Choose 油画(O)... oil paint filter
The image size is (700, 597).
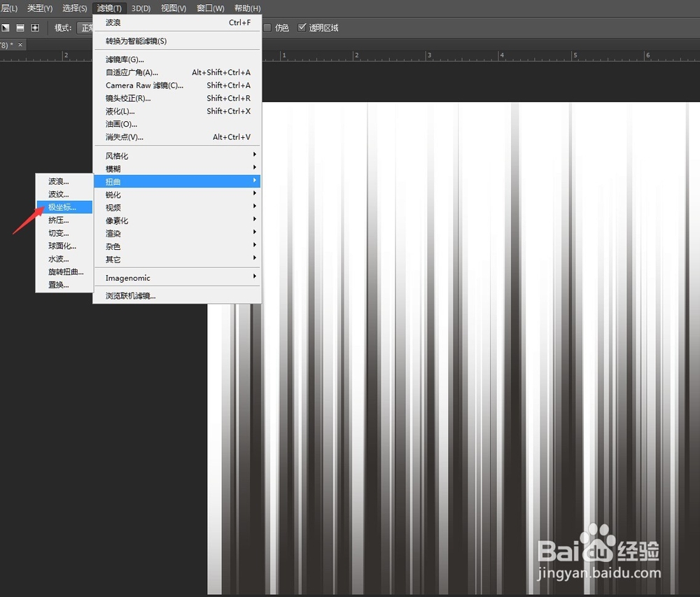click(177, 124)
